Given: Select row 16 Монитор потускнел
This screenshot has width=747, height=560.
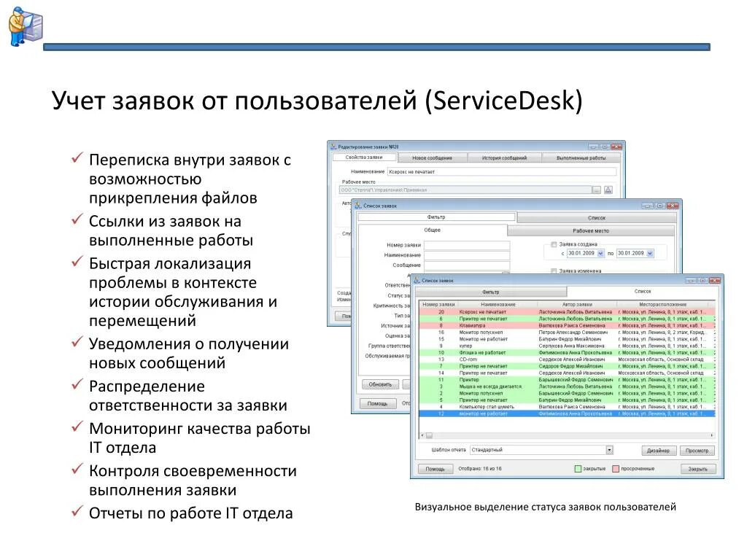Looking at the screenshot, I should click(567, 332).
